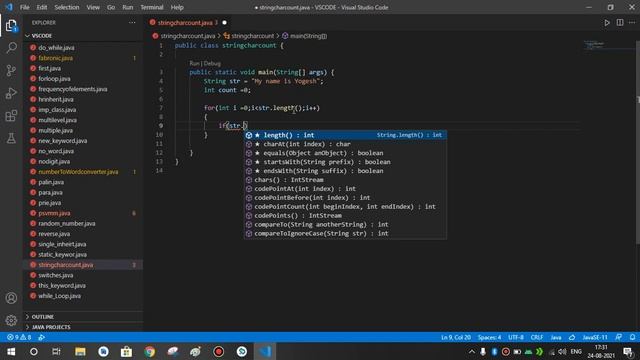This screenshot has width=640, height=360.
Task: Open the Edit menu
Action: 42,7
